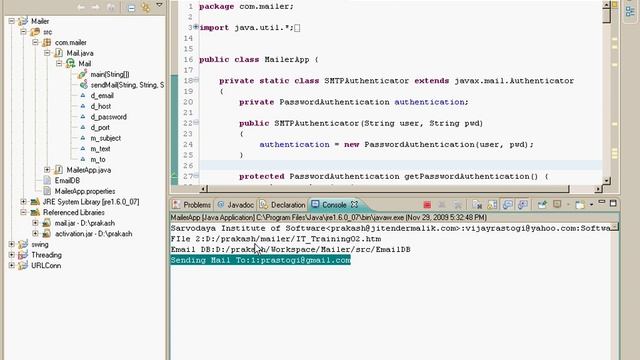
Task: Close the Console tab with its X
Action: 354,204
